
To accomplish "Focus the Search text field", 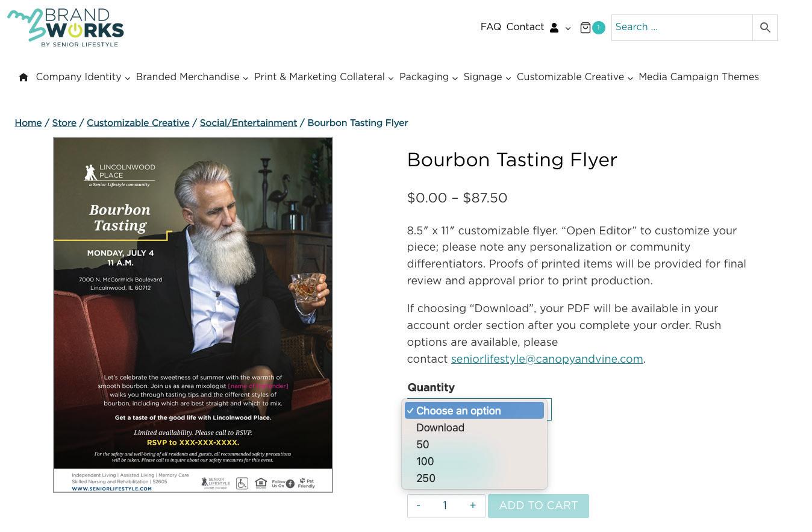I will point(682,28).
